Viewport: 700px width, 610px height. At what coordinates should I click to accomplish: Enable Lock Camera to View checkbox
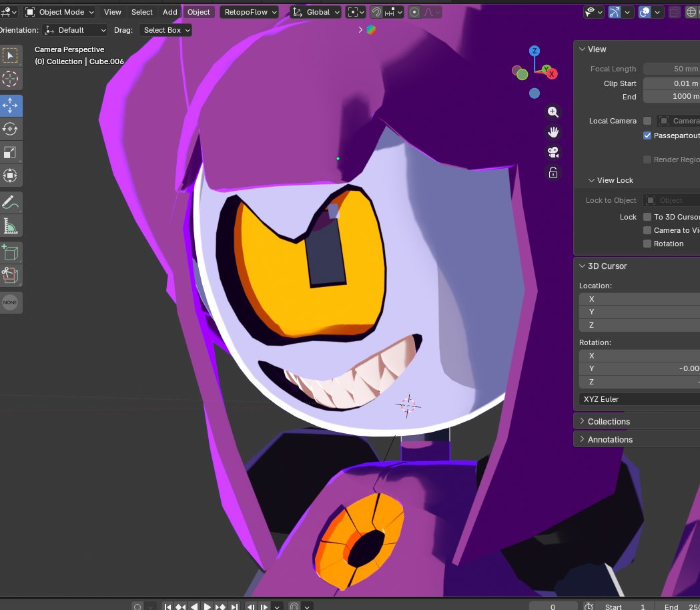pos(647,230)
